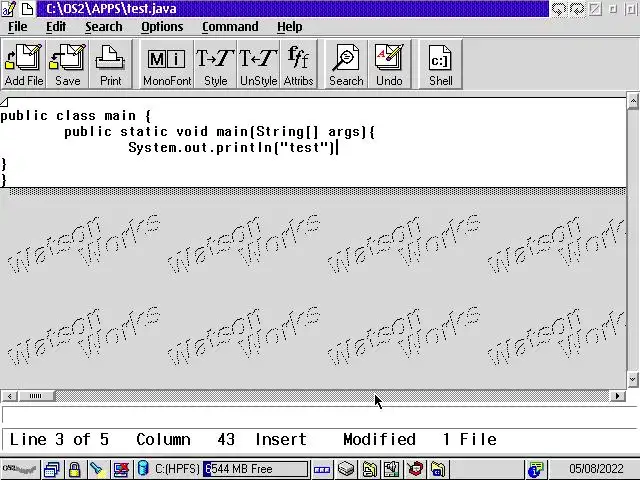Click the vertical scrollbar down arrow

(633, 379)
